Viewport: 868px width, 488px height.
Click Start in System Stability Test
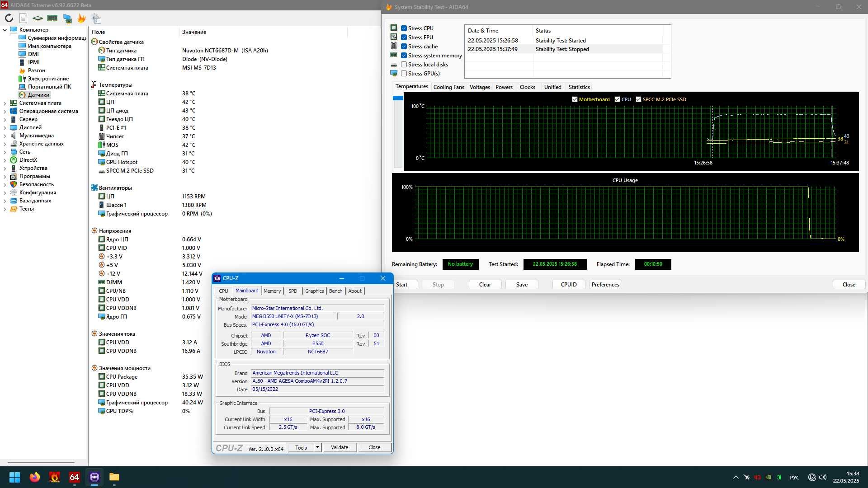(x=402, y=285)
